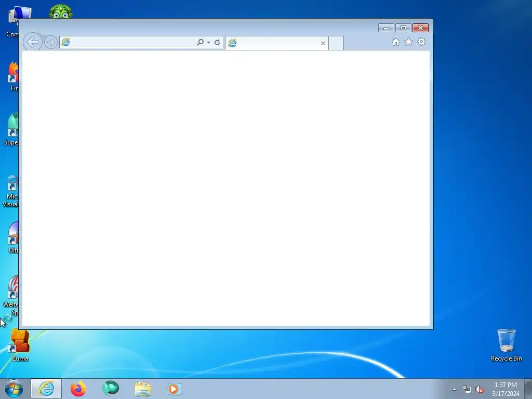
Task: Click the blank white page area
Action: [x=226, y=188]
